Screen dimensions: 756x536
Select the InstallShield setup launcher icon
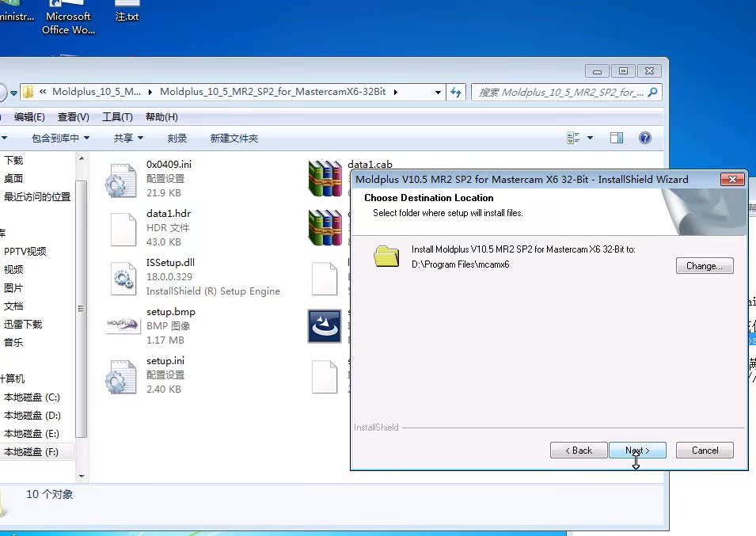coord(325,326)
